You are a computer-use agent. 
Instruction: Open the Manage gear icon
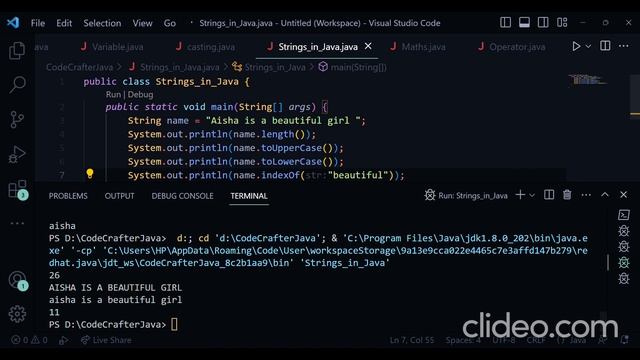click(17, 314)
